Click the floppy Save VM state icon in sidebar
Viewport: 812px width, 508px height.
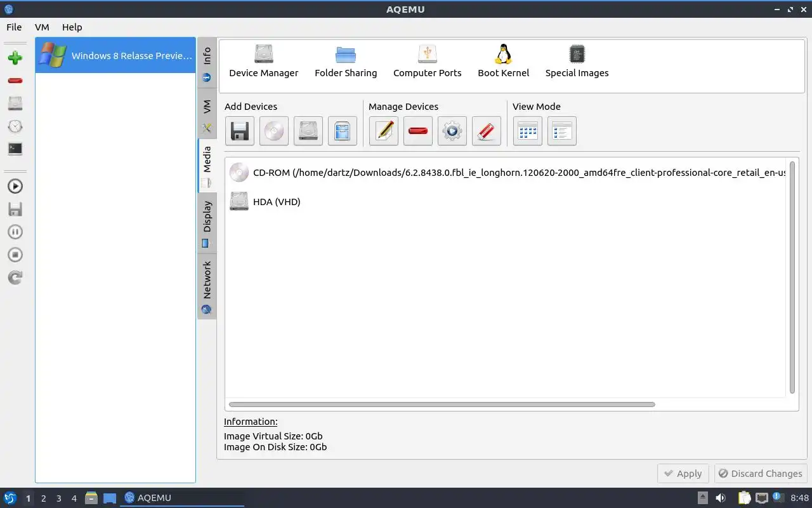pos(15,209)
